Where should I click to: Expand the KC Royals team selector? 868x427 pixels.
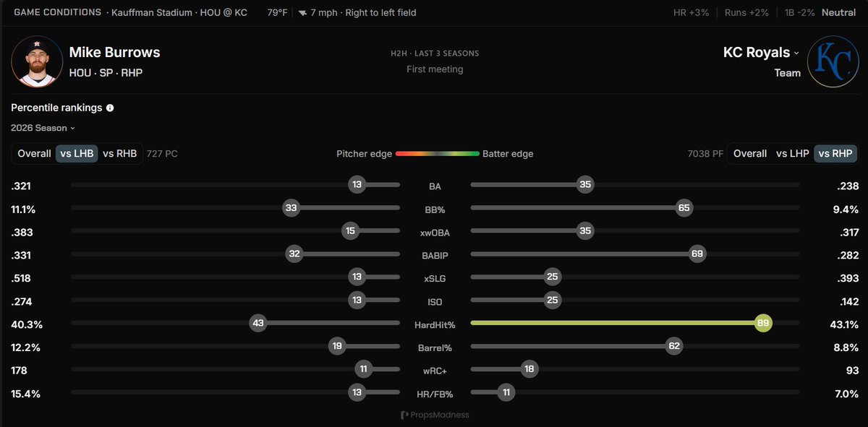point(762,53)
